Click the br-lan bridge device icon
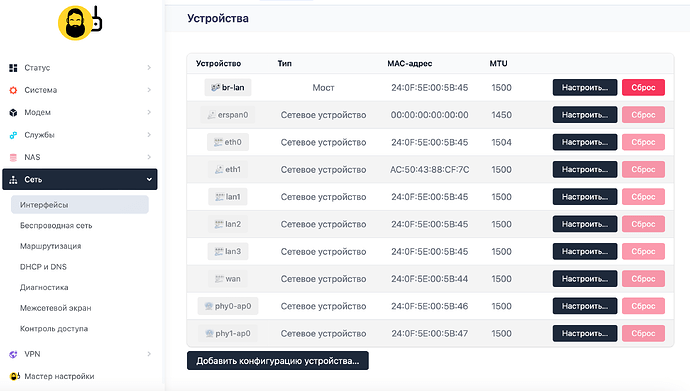 click(215, 88)
